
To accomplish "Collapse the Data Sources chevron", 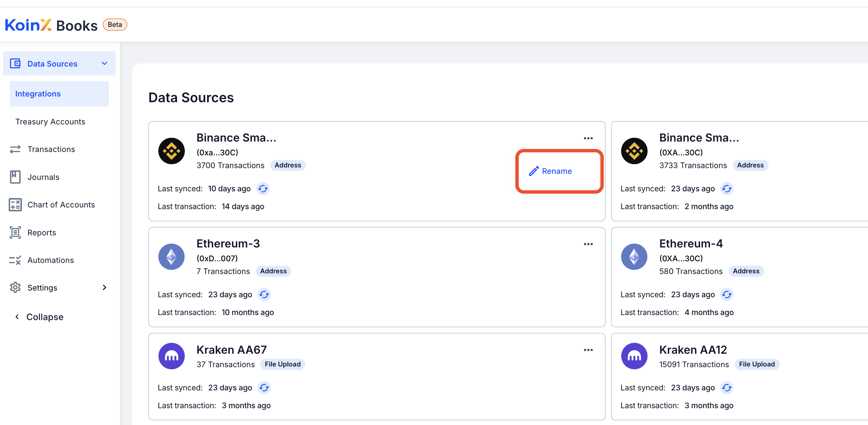I will coord(105,63).
